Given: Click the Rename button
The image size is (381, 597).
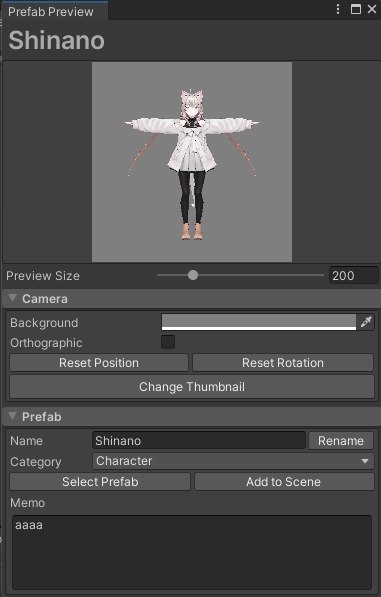Looking at the screenshot, I should pos(341,441).
